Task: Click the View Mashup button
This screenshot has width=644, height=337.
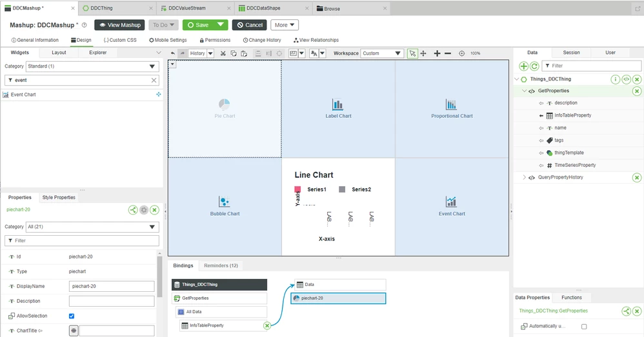Action: tap(119, 25)
